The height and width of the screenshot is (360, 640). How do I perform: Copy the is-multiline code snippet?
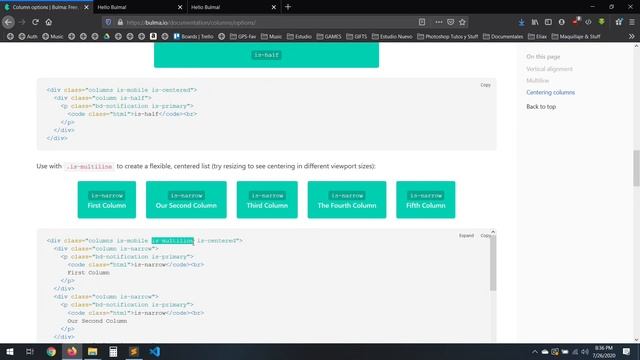[485, 236]
